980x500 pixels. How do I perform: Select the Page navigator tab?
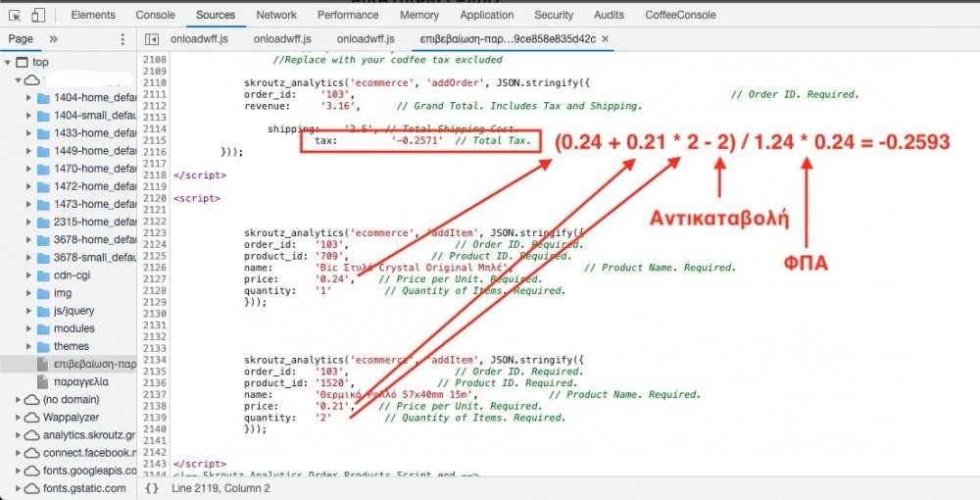click(x=21, y=39)
